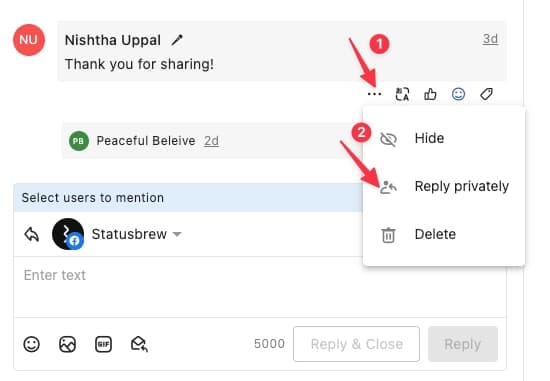Screen dimensions: 550x381
Task: Add a GIF to the reply
Action: pyautogui.click(x=103, y=344)
